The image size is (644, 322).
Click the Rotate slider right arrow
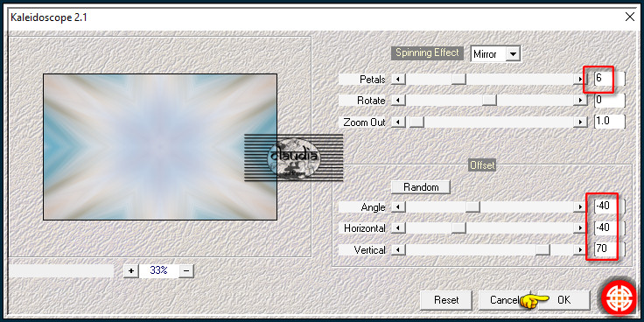(x=580, y=101)
